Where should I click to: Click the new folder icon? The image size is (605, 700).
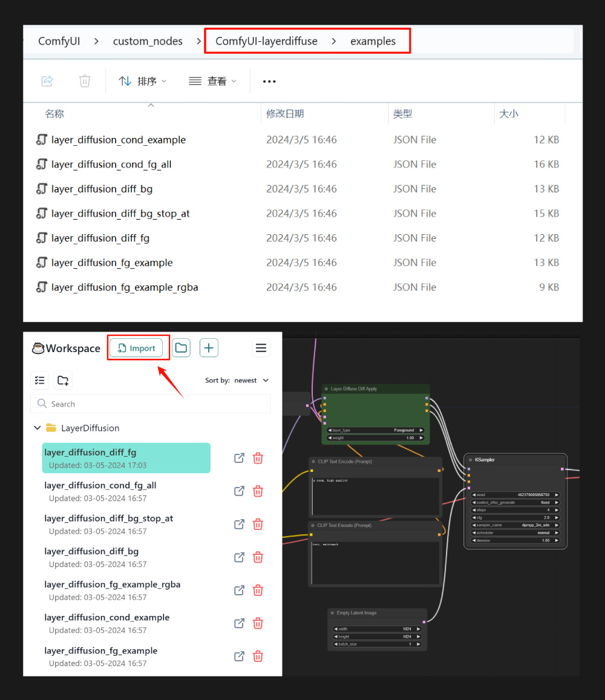click(63, 381)
